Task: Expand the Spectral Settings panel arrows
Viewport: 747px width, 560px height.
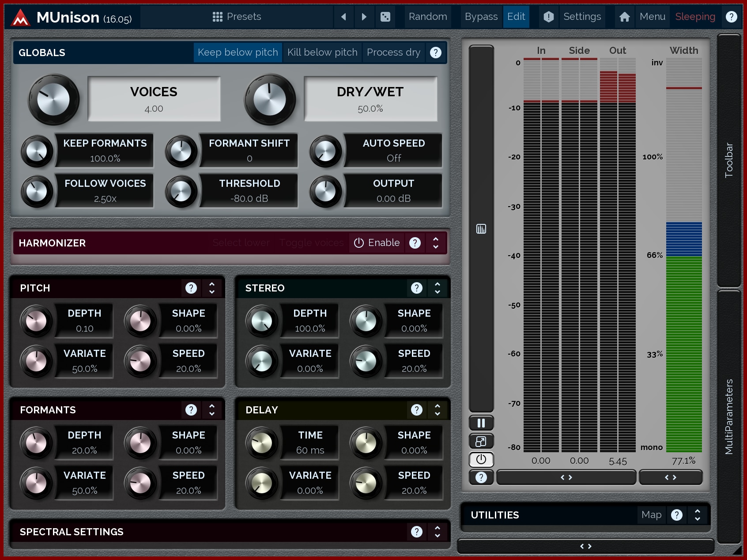Action: pyautogui.click(x=438, y=532)
